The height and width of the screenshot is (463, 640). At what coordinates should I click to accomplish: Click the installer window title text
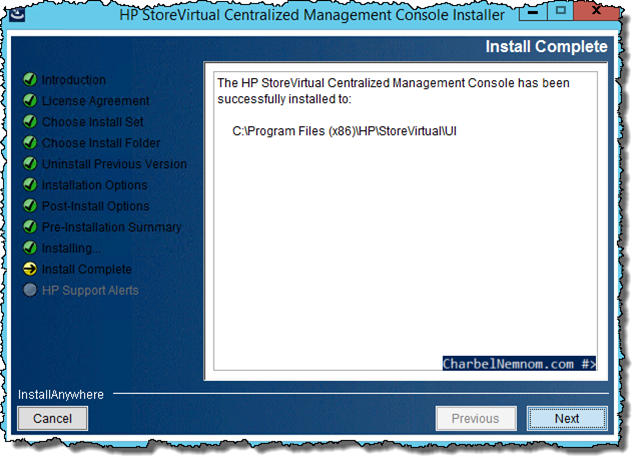pyautogui.click(x=312, y=15)
